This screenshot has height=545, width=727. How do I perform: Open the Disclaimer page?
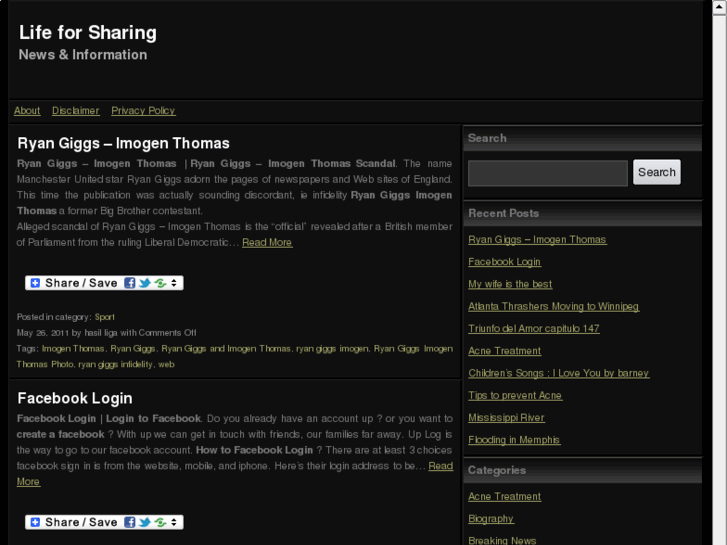[76, 110]
